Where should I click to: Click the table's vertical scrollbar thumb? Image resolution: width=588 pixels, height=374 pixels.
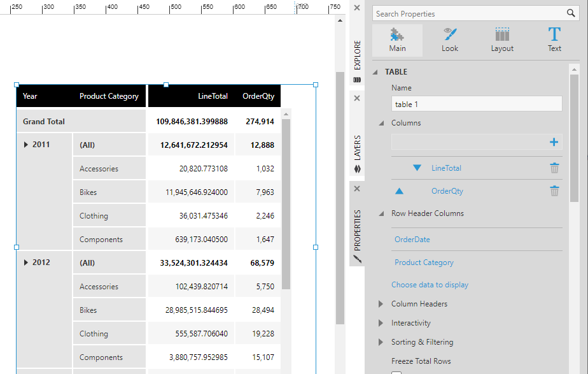click(286, 204)
